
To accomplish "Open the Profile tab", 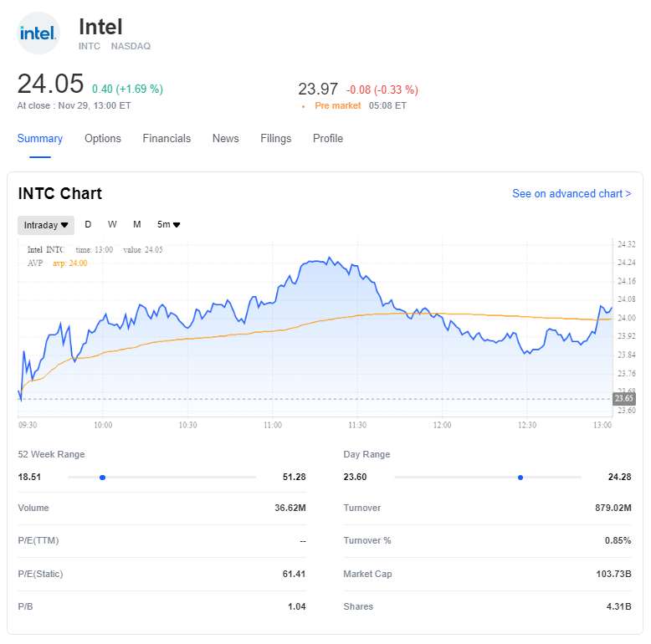I will click(328, 139).
